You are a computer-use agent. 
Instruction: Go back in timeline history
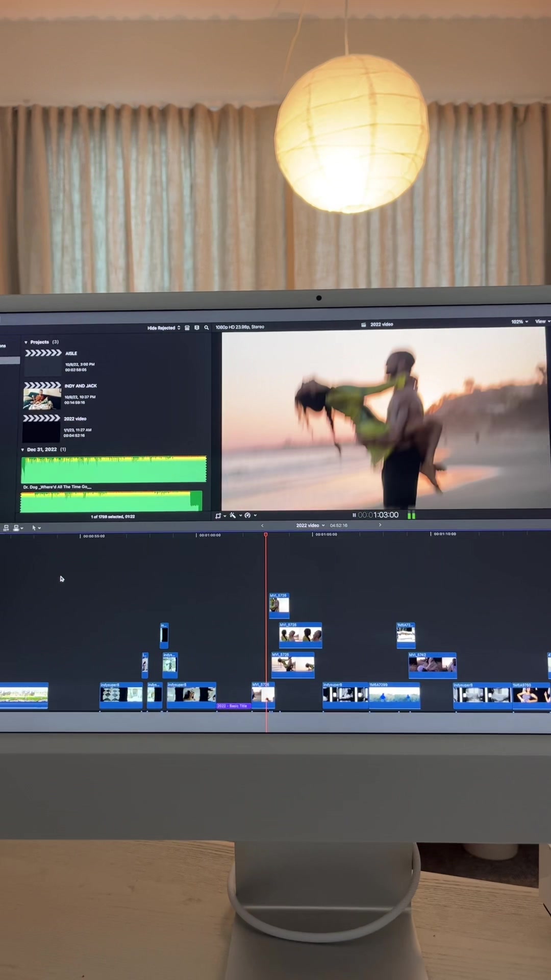(262, 525)
